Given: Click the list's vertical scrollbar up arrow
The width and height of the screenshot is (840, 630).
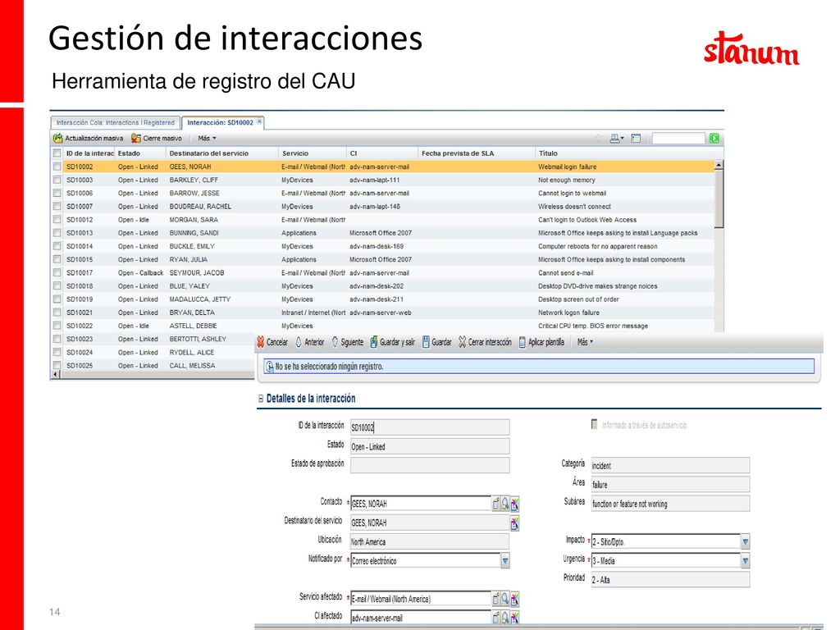Looking at the screenshot, I should (x=719, y=165).
